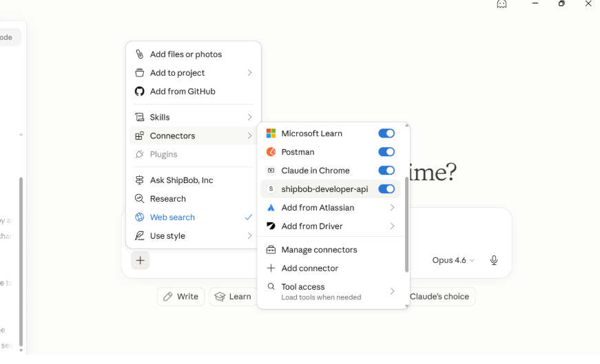Click the Tool access search icon

[271, 286]
